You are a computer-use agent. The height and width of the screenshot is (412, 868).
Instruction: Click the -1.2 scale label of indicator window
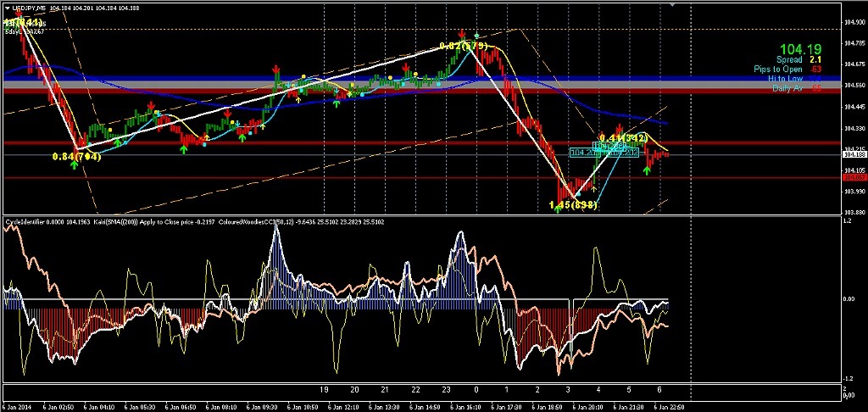click(846, 378)
